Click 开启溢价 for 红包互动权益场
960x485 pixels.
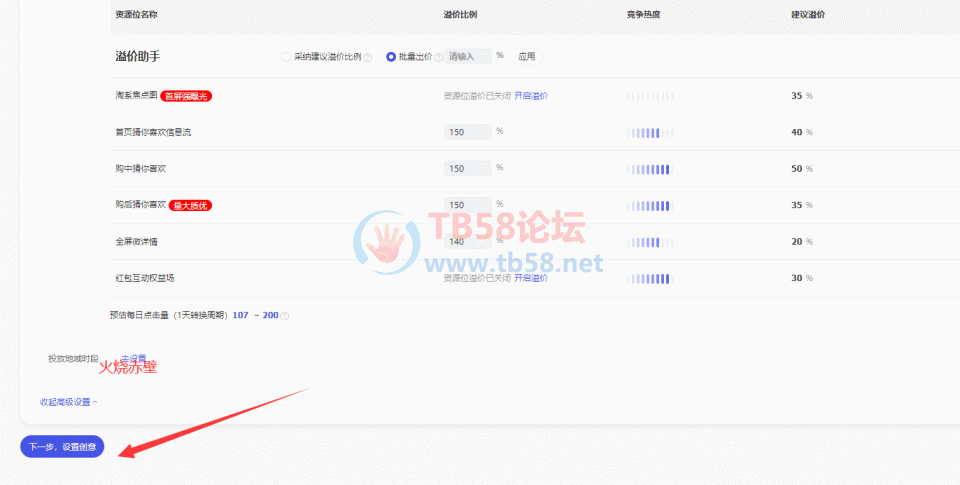pos(531,278)
